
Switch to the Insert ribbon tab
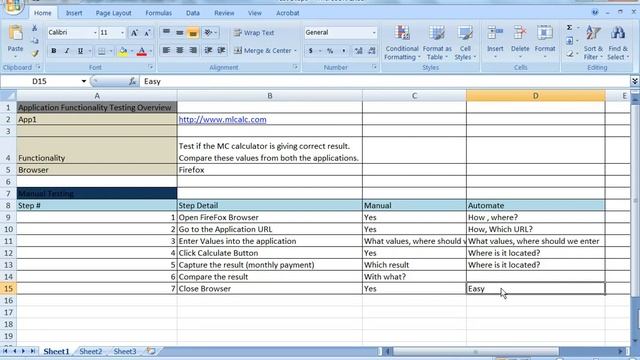tap(74, 13)
